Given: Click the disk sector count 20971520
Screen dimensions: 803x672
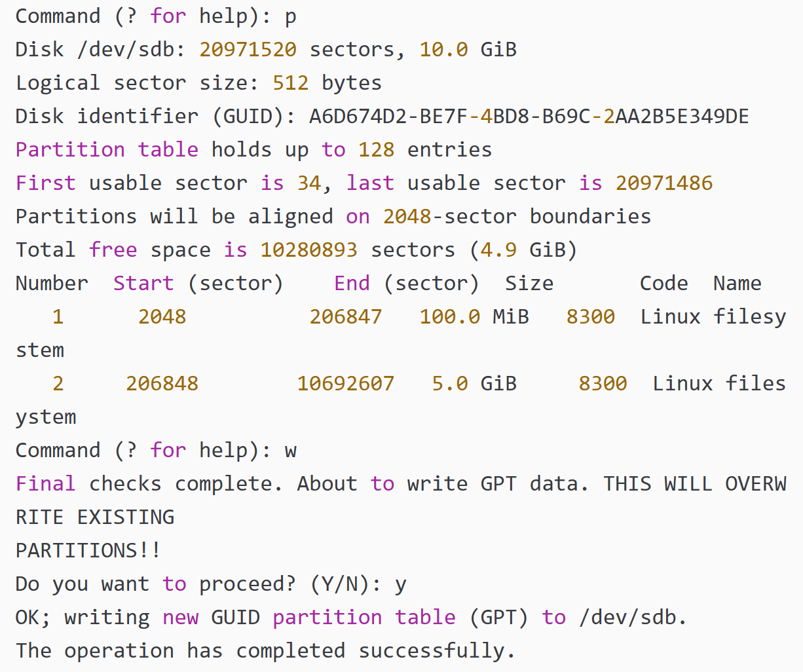Looking at the screenshot, I should (x=248, y=50).
